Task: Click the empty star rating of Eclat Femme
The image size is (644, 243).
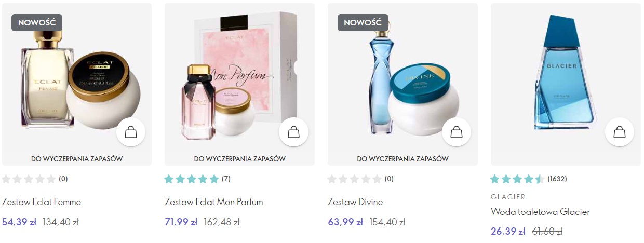Action: (29, 179)
